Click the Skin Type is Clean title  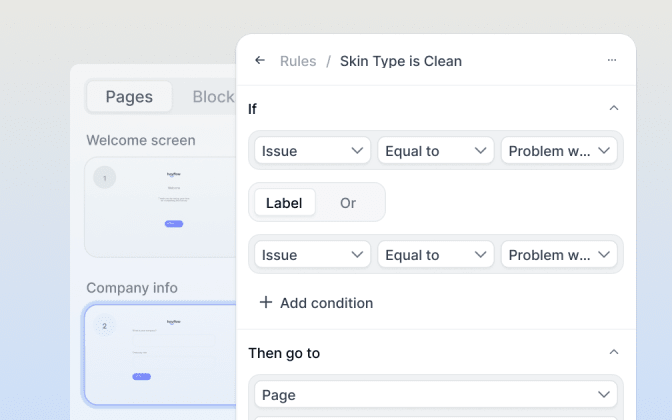click(x=401, y=61)
